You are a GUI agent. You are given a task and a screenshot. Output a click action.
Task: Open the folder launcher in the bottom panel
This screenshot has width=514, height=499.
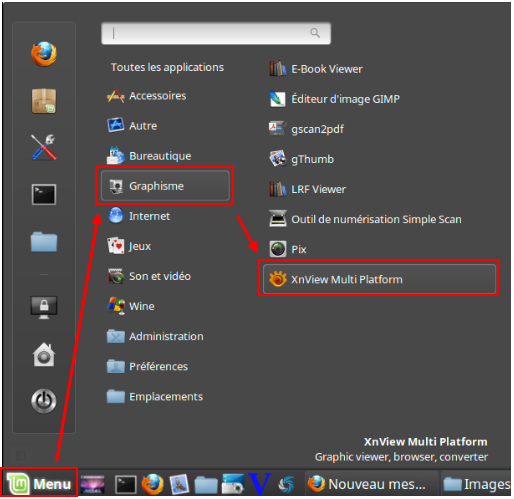[x=206, y=484]
